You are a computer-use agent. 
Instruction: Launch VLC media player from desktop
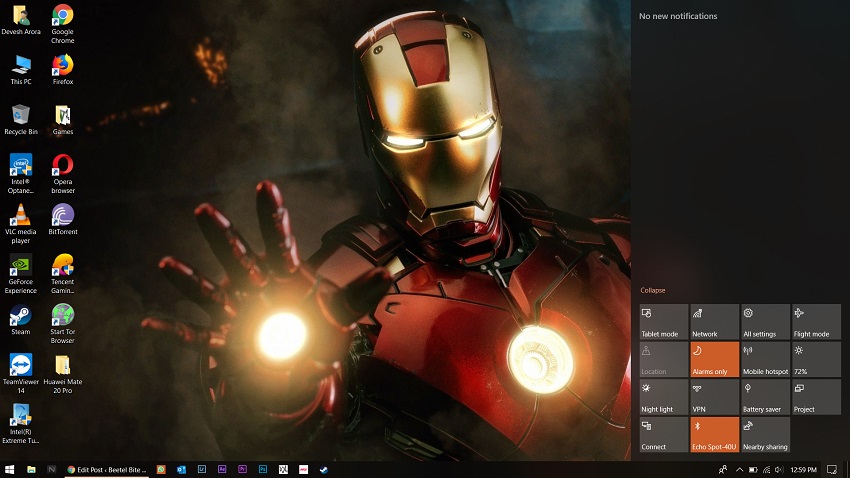tap(20, 215)
